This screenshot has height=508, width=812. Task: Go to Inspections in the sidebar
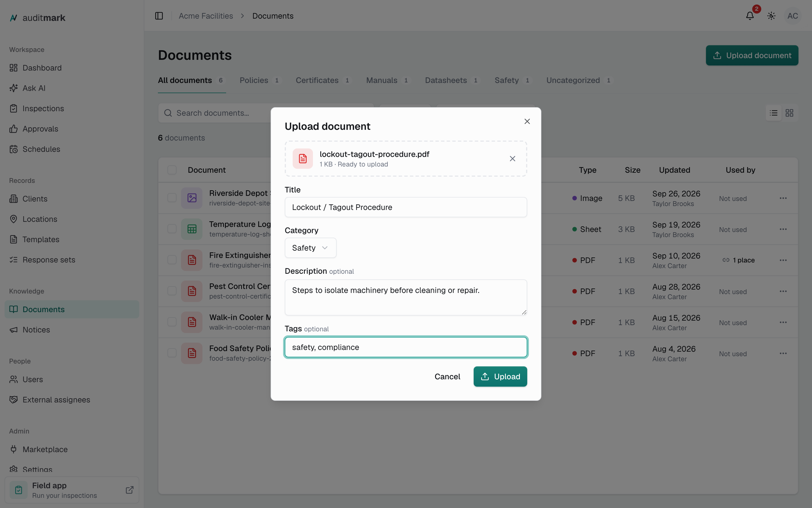[x=72, y=109]
